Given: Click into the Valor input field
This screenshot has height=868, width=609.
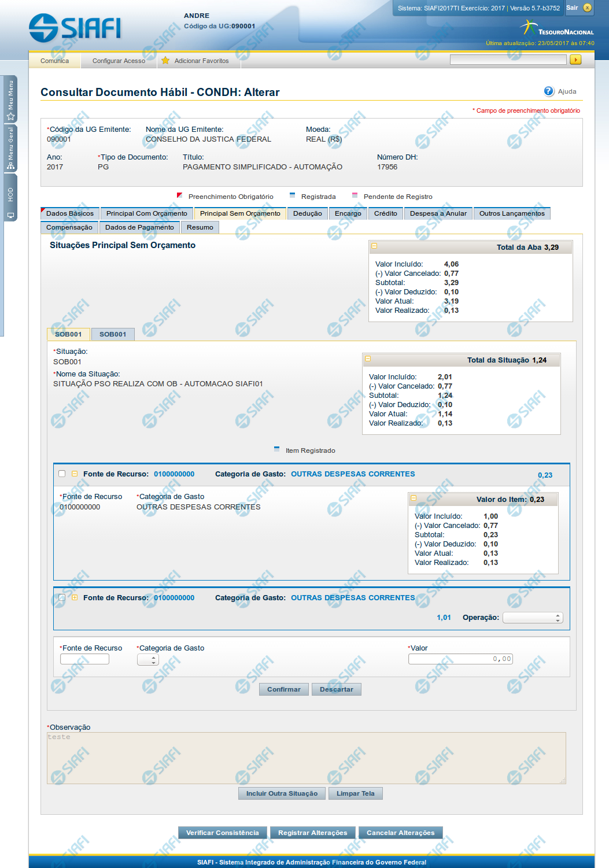Looking at the screenshot, I should click(460, 659).
